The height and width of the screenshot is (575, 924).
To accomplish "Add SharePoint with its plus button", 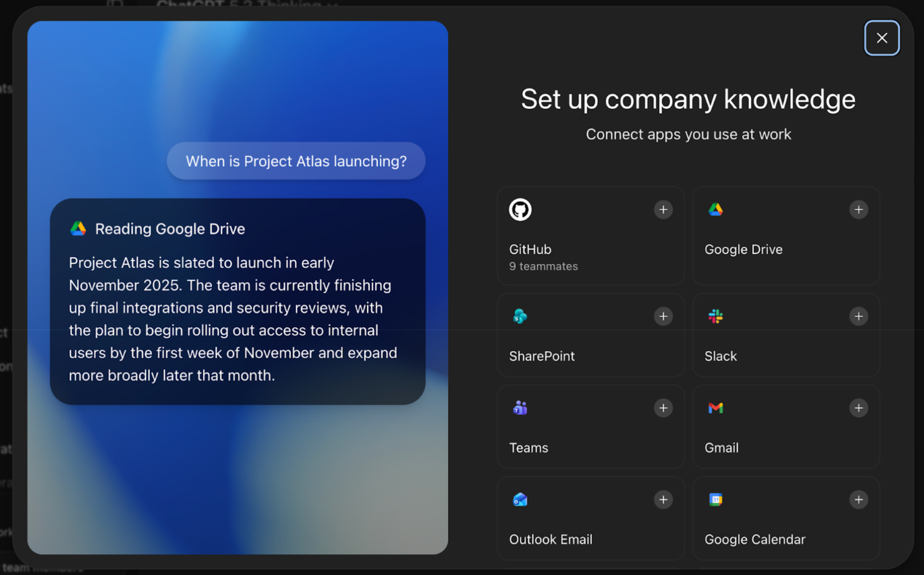I will [x=663, y=316].
